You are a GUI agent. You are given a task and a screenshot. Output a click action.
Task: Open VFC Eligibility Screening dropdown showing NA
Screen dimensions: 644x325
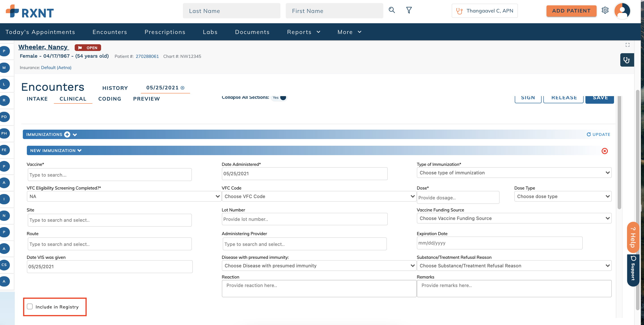pyautogui.click(x=124, y=196)
